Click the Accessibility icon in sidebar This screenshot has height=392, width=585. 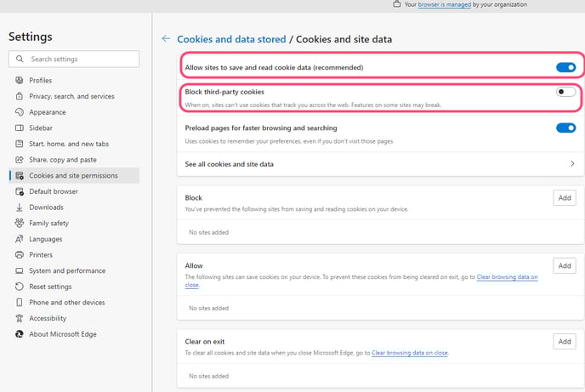click(x=20, y=319)
